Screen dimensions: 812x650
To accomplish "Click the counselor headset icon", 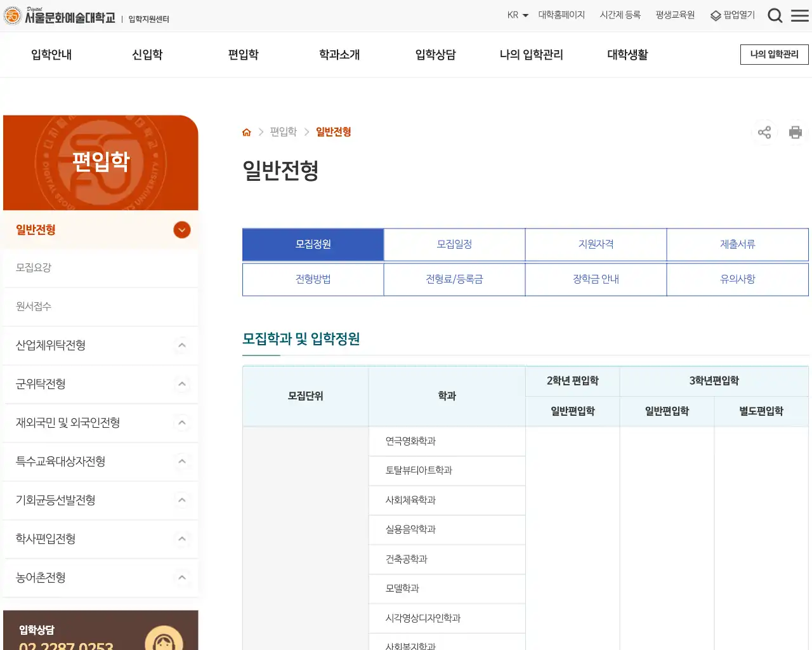I will coord(164,637).
